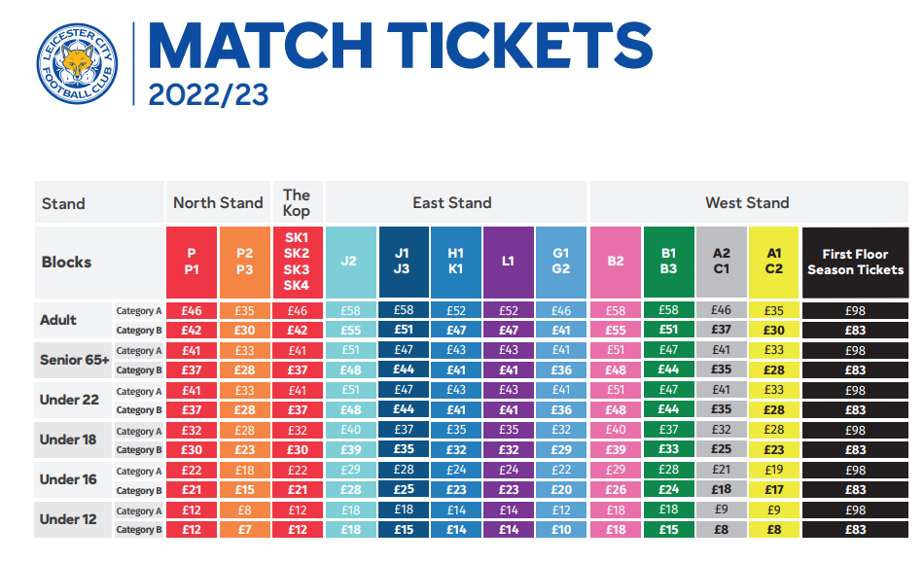The width and height of the screenshot is (924, 563).
Task: Click the East Stand column heading
Action: click(452, 202)
